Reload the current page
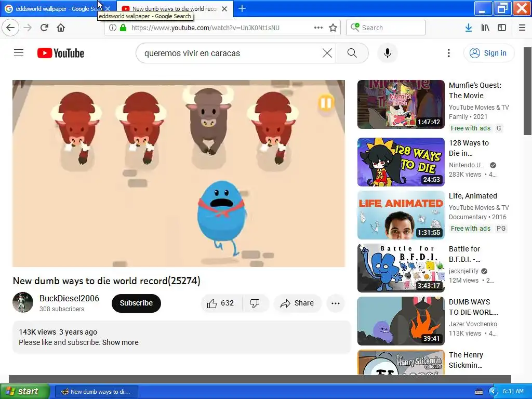 [44, 28]
